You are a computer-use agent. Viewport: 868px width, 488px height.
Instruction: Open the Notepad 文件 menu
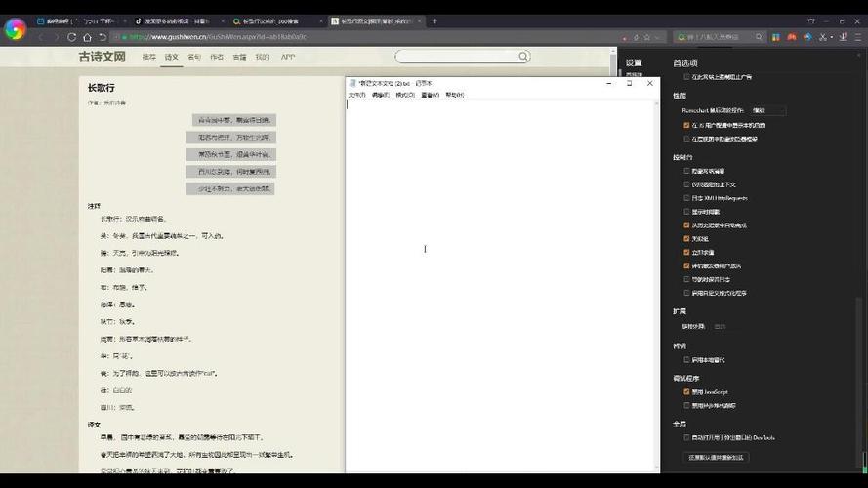(357, 95)
